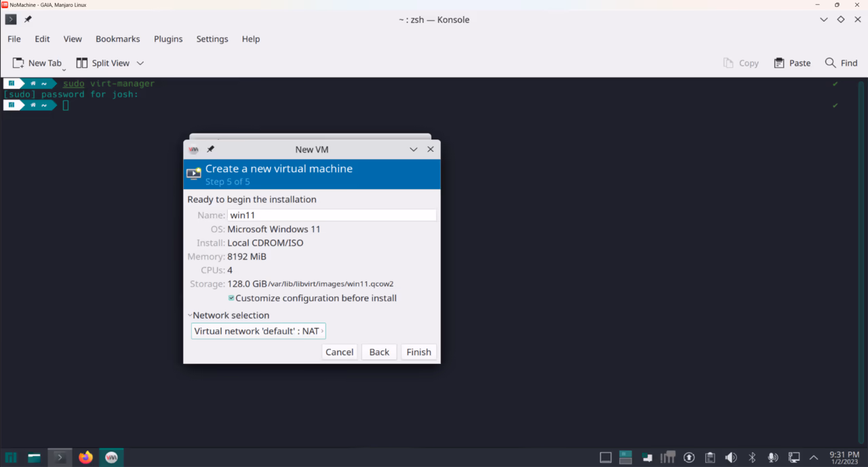Viewport: 868px width, 467px height.
Task: Click the microphone icon in the system tray
Action: pos(773,457)
